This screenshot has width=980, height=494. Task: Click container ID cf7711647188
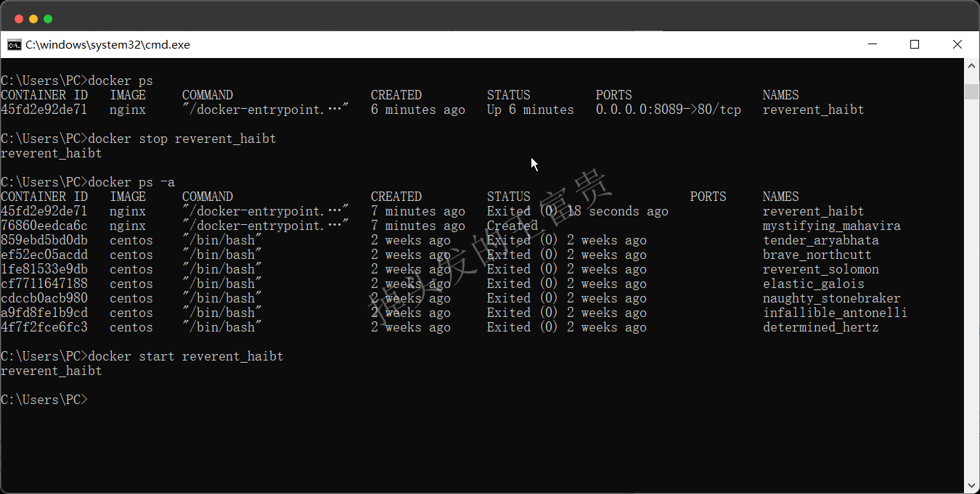[44, 284]
